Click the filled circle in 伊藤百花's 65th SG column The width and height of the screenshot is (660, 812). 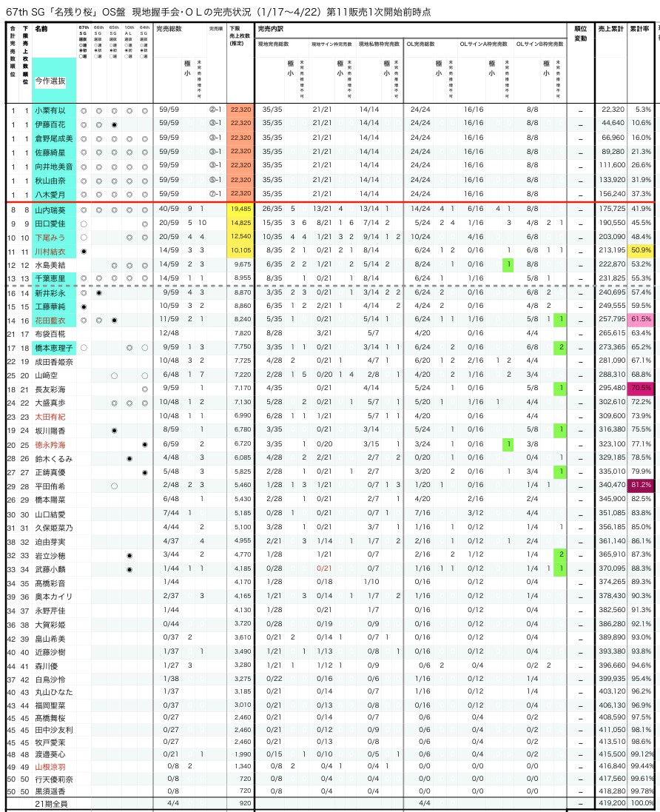click(x=114, y=123)
